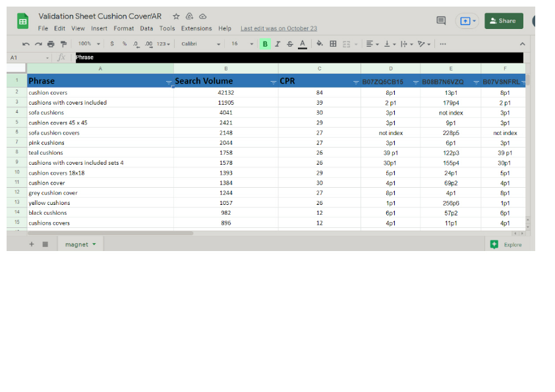Undo the last action
The image size is (555, 392).
point(24,44)
